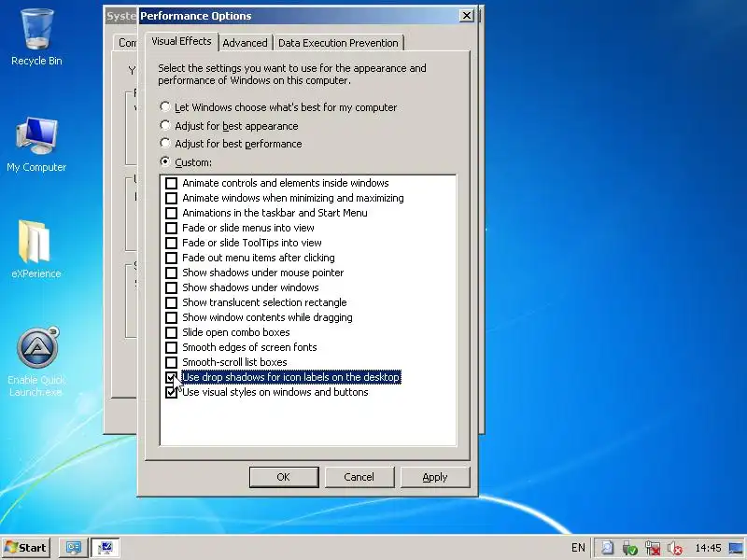
Task: Switch to the Advanced tab
Action: click(245, 43)
